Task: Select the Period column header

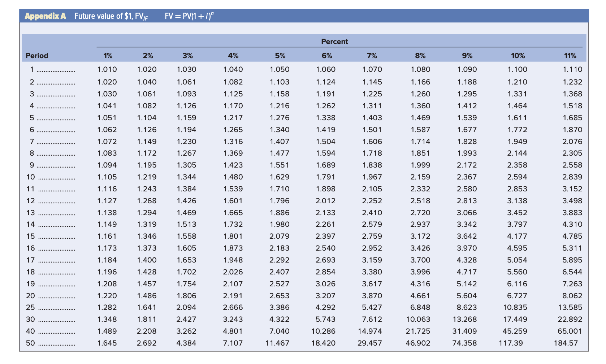Action: tap(36, 56)
